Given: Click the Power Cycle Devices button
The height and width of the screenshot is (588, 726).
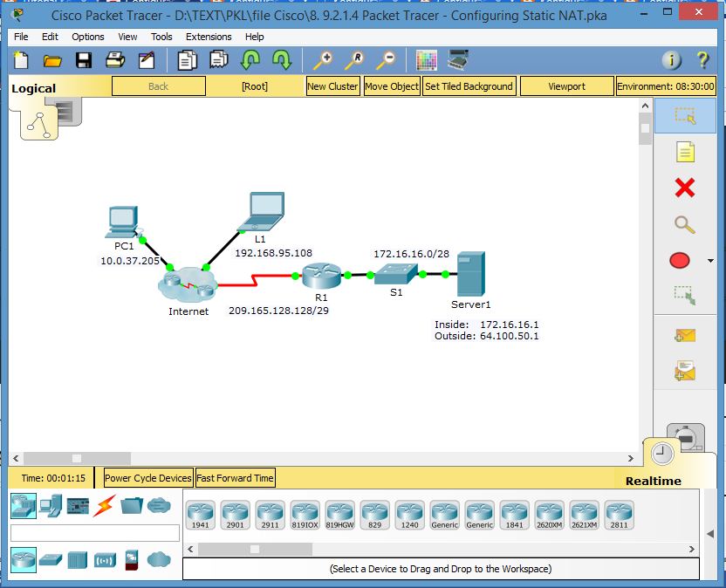Looking at the screenshot, I should (147, 478).
